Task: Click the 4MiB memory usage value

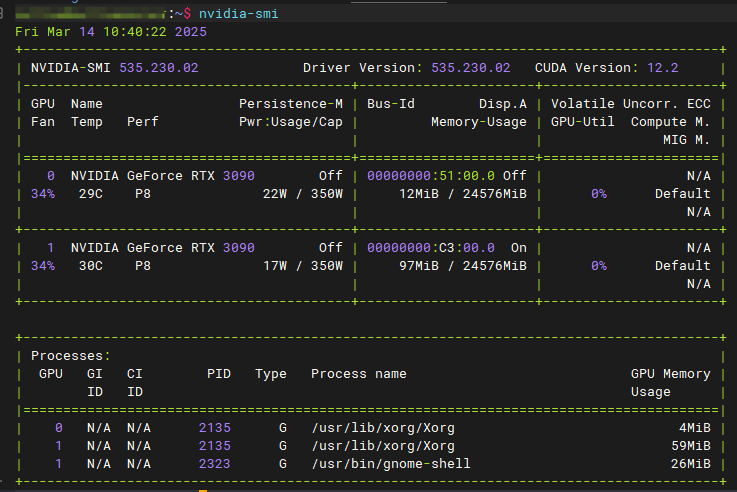Action: [694, 428]
